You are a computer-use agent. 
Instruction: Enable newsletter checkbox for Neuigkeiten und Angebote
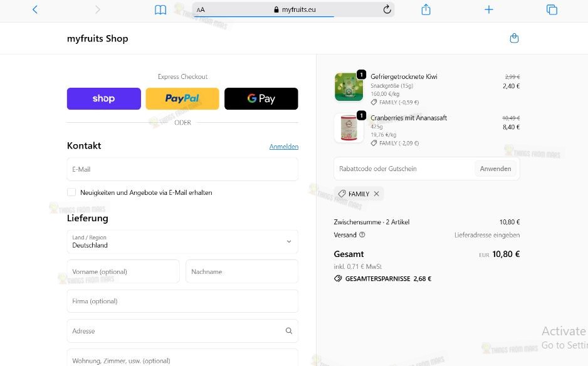(x=71, y=192)
